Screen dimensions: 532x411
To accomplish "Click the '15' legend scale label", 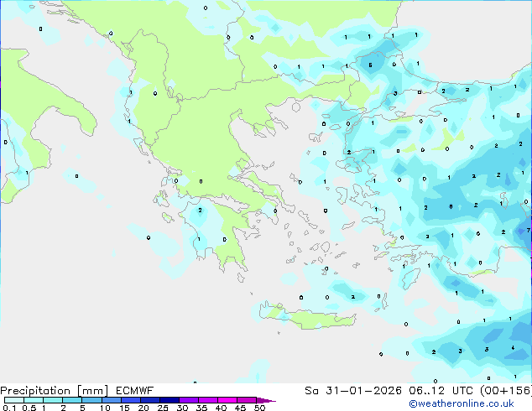I will tap(124, 408).
